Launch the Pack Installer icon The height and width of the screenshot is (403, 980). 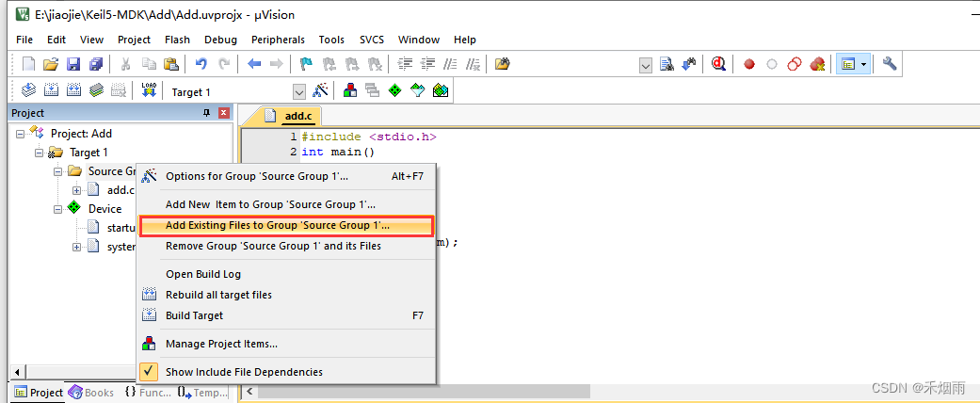coord(441,90)
